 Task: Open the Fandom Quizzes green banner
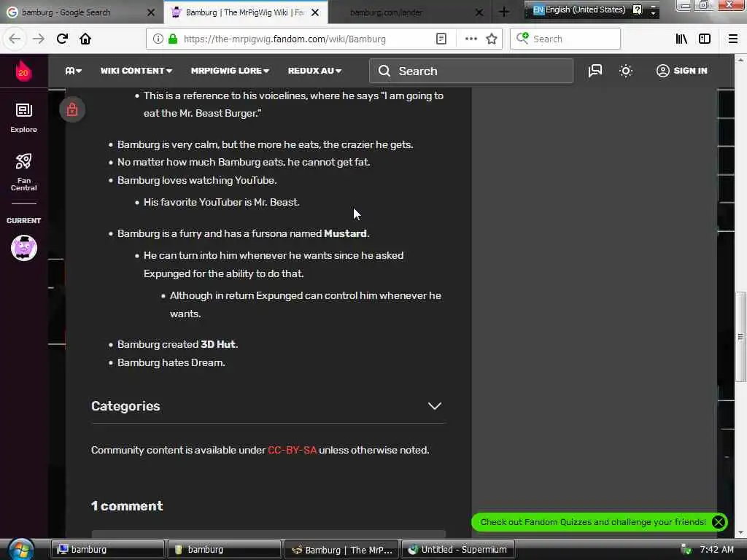click(593, 522)
